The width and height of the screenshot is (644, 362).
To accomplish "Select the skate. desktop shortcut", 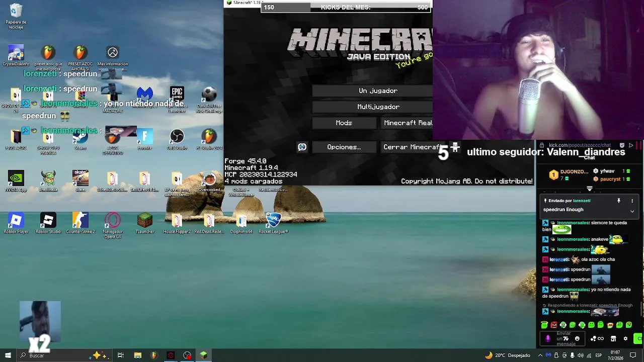I will [x=80, y=182].
